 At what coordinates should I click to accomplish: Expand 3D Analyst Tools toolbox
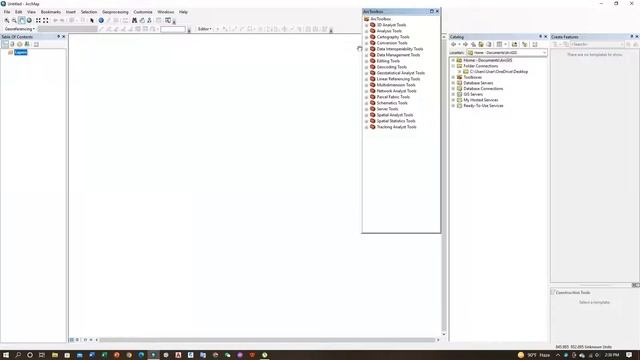click(x=367, y=25)
